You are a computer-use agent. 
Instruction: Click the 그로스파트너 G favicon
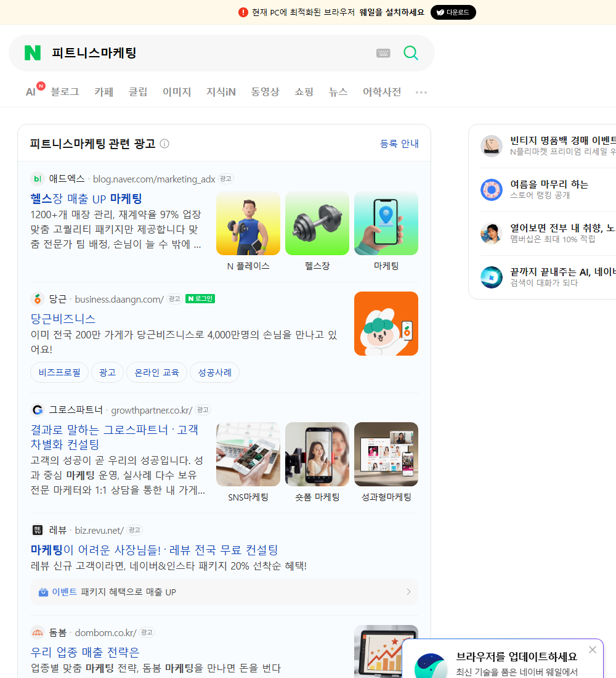38,410
